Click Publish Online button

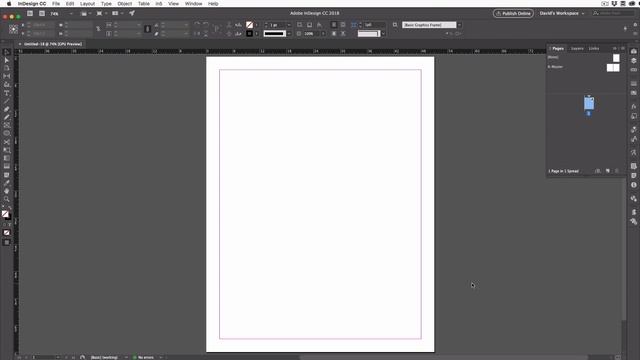click(513, 13)
